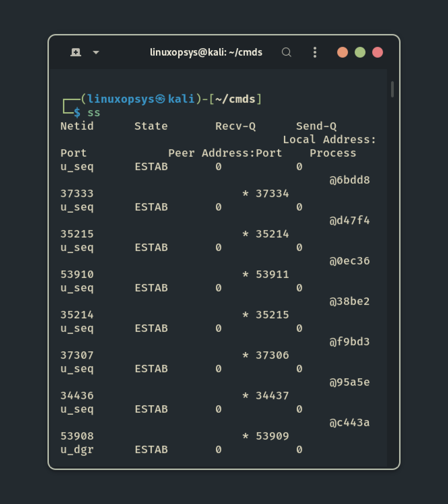448x504 pixels.
Task: Click the typed "ss" command
Action: (x=94, y=113)
